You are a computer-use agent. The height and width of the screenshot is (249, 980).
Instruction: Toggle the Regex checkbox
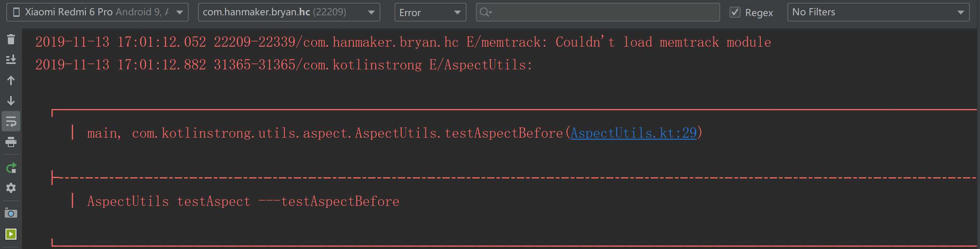(735, 12)
